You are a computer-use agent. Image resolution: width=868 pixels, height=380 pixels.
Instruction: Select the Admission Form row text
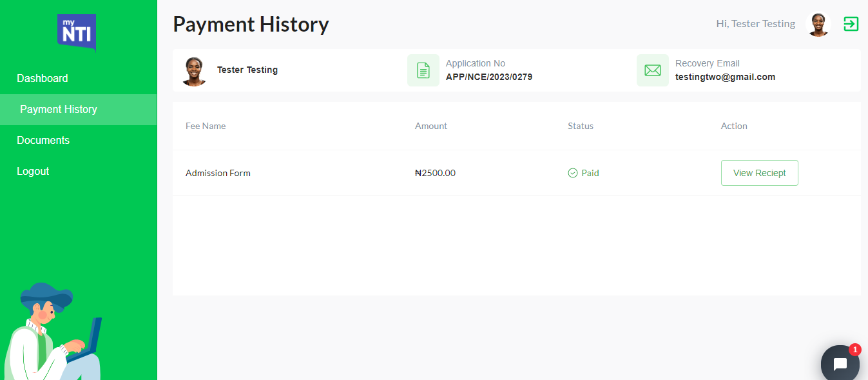click(218, 173)
